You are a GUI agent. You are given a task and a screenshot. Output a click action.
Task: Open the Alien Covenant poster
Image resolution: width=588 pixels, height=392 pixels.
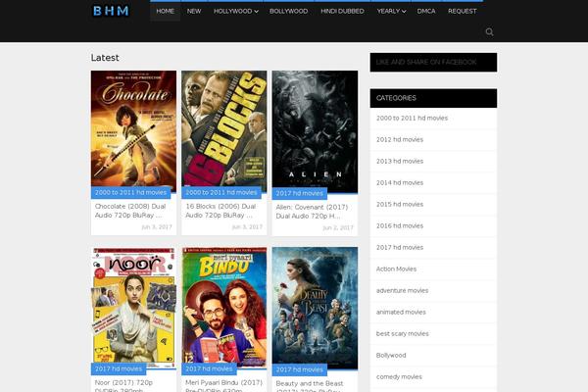click(x=315, y=129)
